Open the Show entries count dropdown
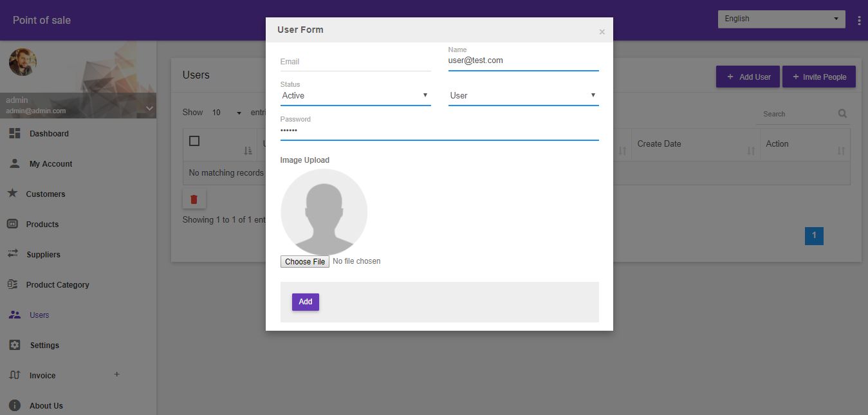This screenshot has width=868, height=415. [x=226, y=113]
